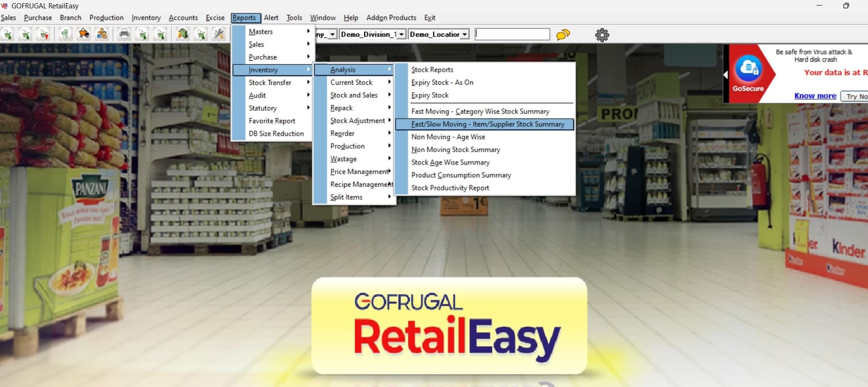Image resolution: width=868 pixels, height=387 pixels.
Task: Open Stock Age Wise Summary report
Action: point(485,162)
